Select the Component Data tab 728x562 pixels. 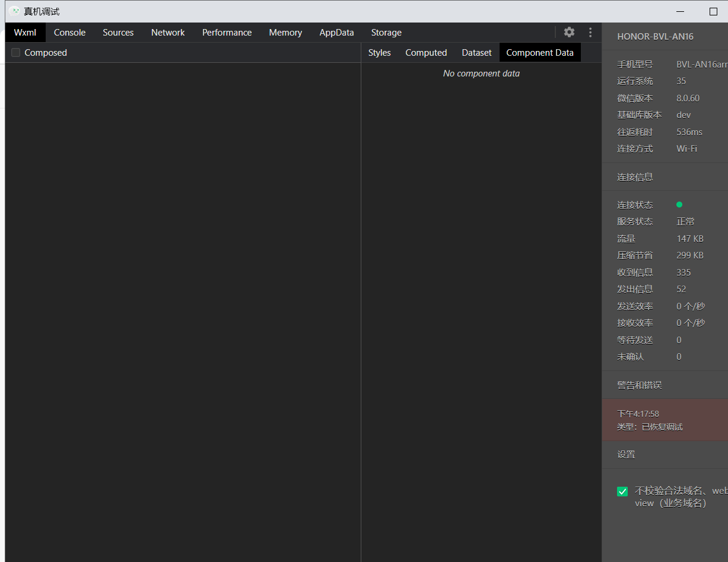tap(540, 53)
